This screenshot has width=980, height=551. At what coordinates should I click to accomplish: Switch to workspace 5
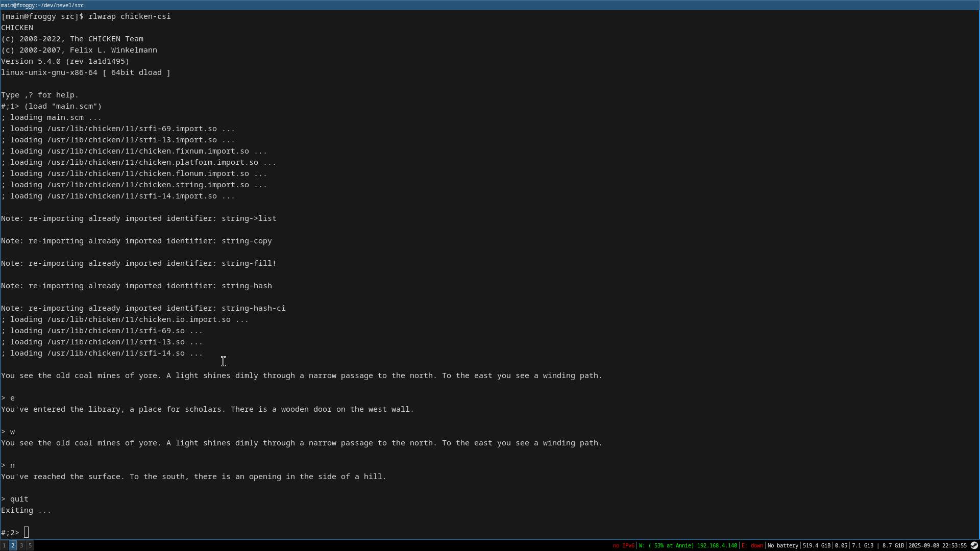pyautogui.click(x=30, y=545)
